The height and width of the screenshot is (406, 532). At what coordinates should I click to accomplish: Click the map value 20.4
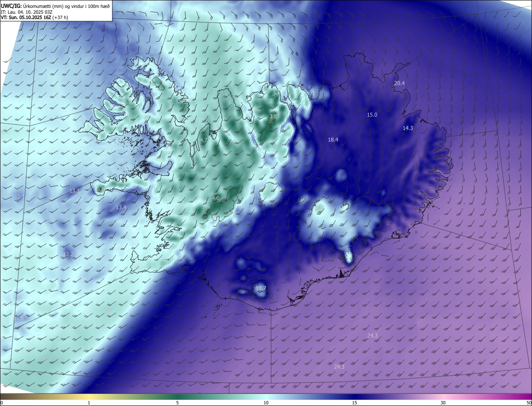[399, 83]
